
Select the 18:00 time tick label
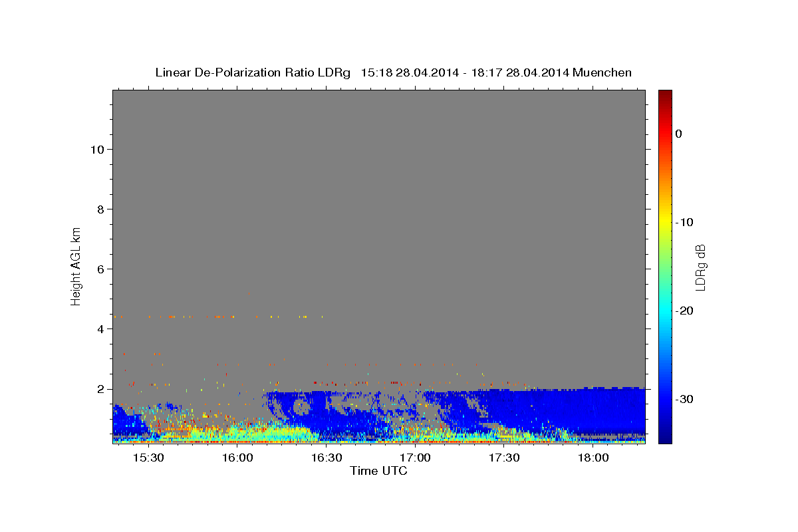593,458
